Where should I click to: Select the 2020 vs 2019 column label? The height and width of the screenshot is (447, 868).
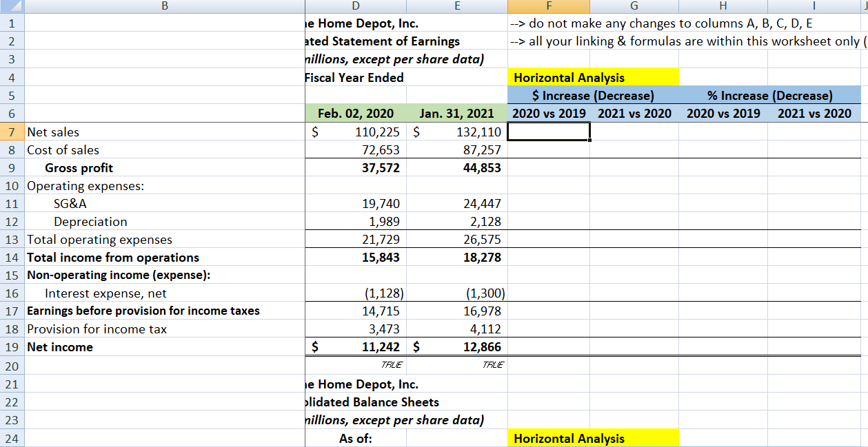pos(548,114)
